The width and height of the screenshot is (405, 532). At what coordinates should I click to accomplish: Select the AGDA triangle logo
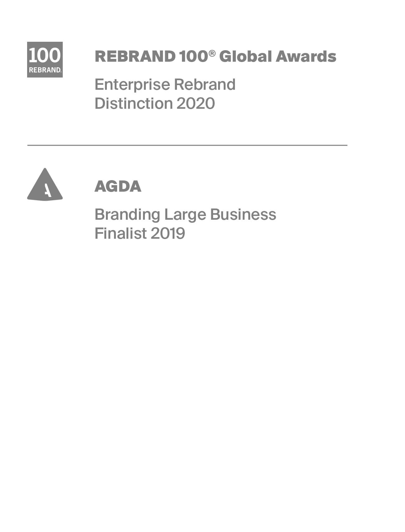[45, 184]
